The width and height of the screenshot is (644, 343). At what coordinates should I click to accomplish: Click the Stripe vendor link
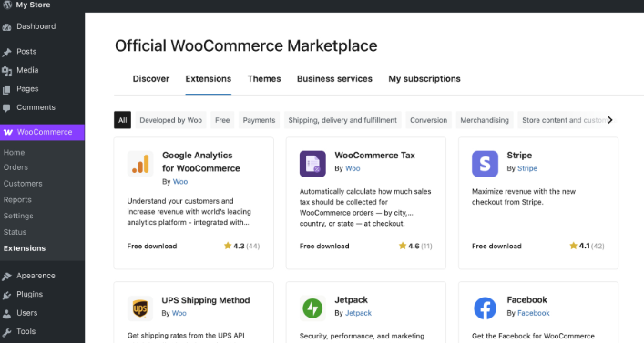click(x=527, y=168)
